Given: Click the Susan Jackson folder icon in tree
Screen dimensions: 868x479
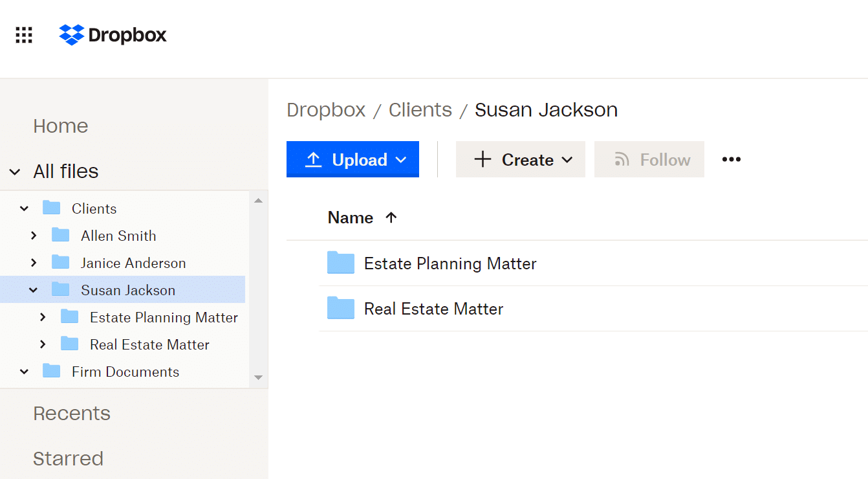Looking at the screenshot, I should tap(60, 290).
